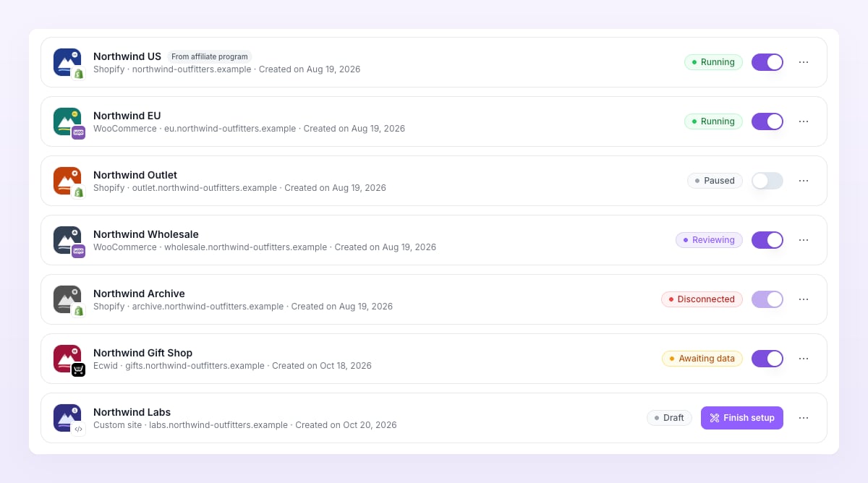Open the Northwind Archive store name
Image resolution: width=868 pixels, height=483 pixels.
click(x=139, y=294)
